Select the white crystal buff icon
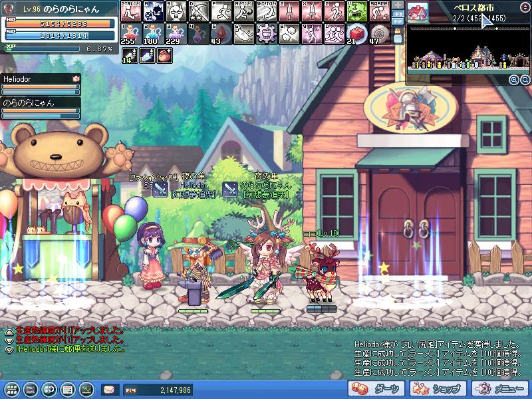The width and height of the screenshot is (532, 399). pos(147,55)
